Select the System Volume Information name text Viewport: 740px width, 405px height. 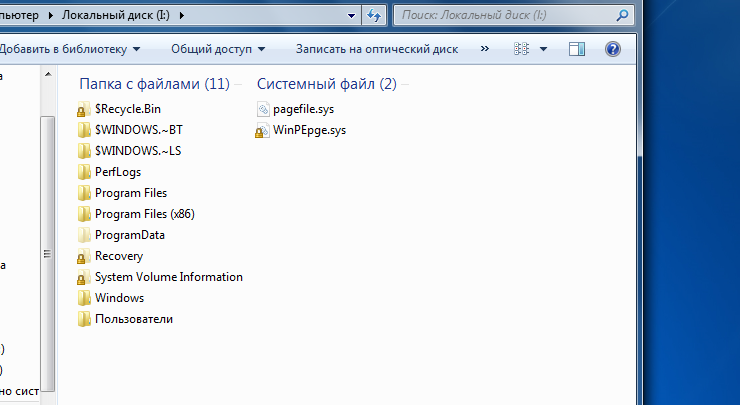click(x=168, y=277)
